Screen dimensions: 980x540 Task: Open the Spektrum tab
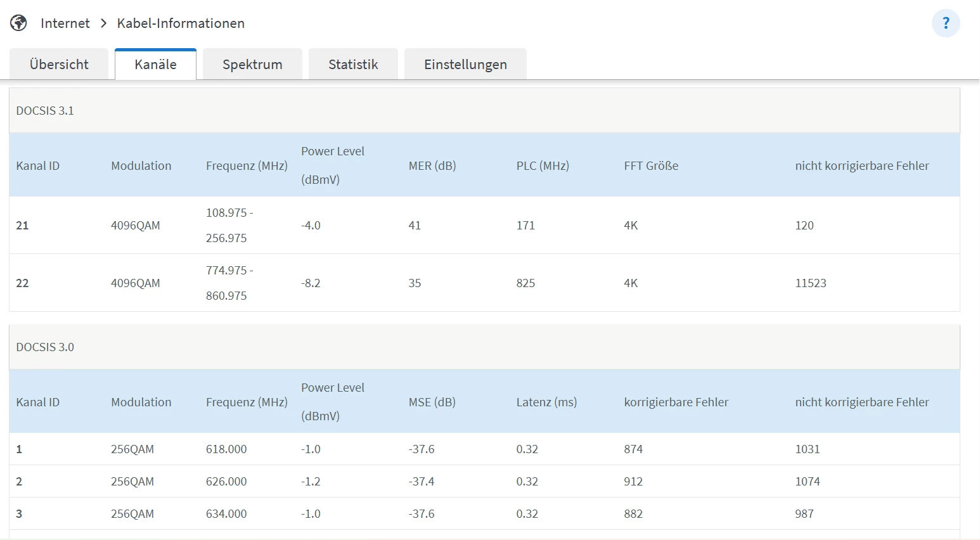[x=252, y=65]
